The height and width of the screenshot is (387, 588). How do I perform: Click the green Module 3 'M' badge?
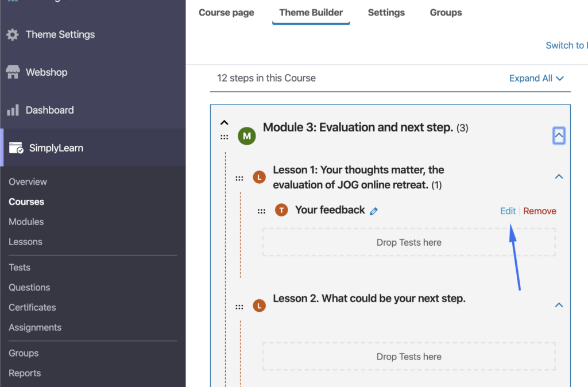pyautogui.click(x=246, y=136)
